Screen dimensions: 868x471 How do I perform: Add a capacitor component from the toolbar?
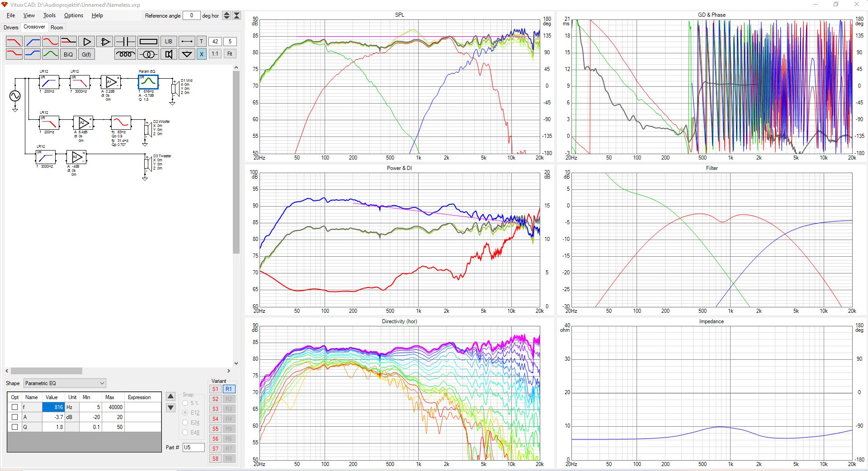tap(125, 42)
